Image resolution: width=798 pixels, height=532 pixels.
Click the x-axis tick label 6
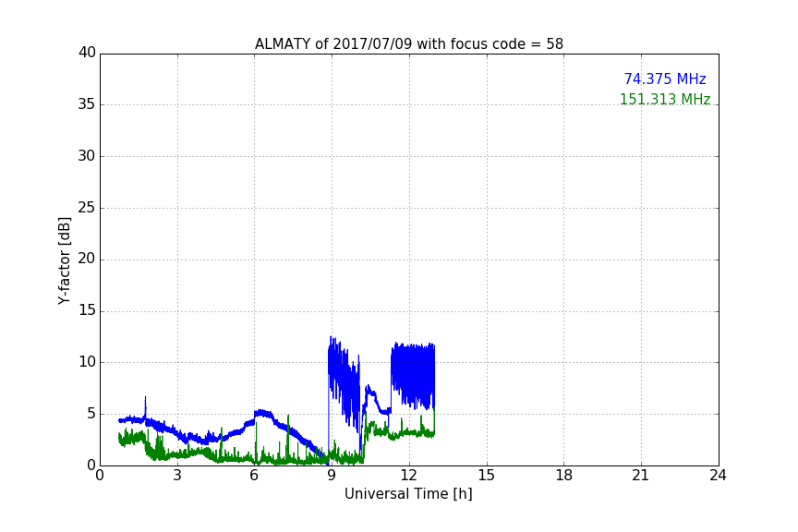point(254,476)
